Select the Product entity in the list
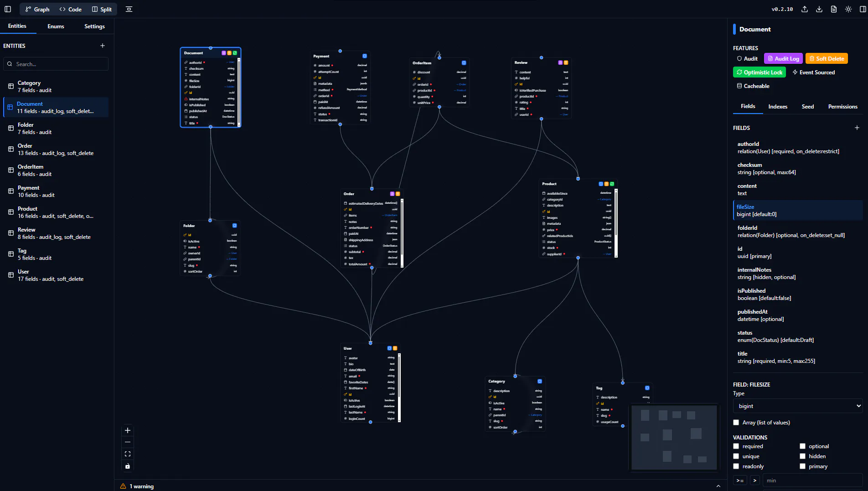The height and width of the screenshot is (491, 868). tap(56, 212)
